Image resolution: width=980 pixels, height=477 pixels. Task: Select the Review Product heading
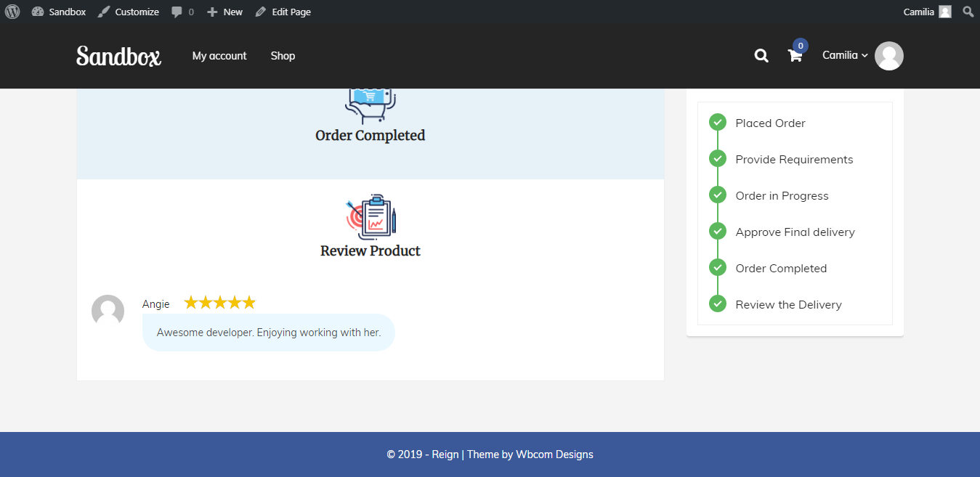[x=370, y=250]
